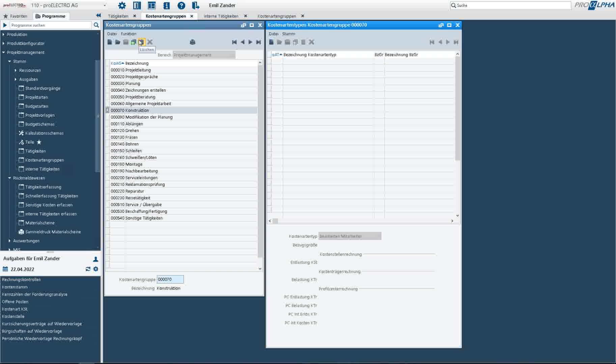Click the tiled window layout icon
The width and height of the screenshot is (616, 364).
pos(152,5)
